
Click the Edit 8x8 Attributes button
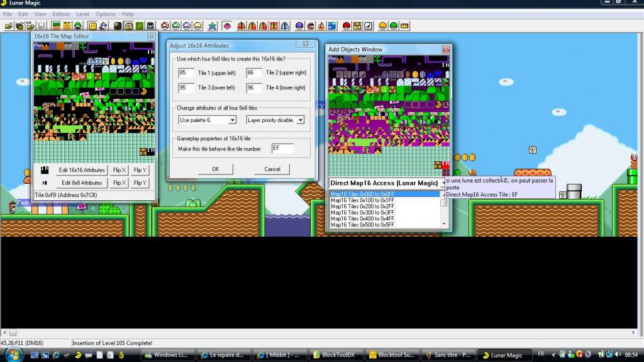pos(81,183)
